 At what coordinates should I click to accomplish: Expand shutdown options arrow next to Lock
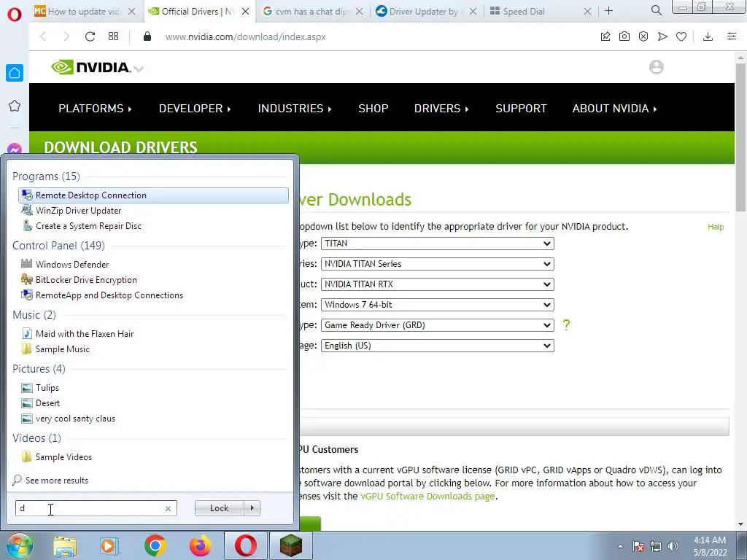pyautogui.click(x=252, y=508)
